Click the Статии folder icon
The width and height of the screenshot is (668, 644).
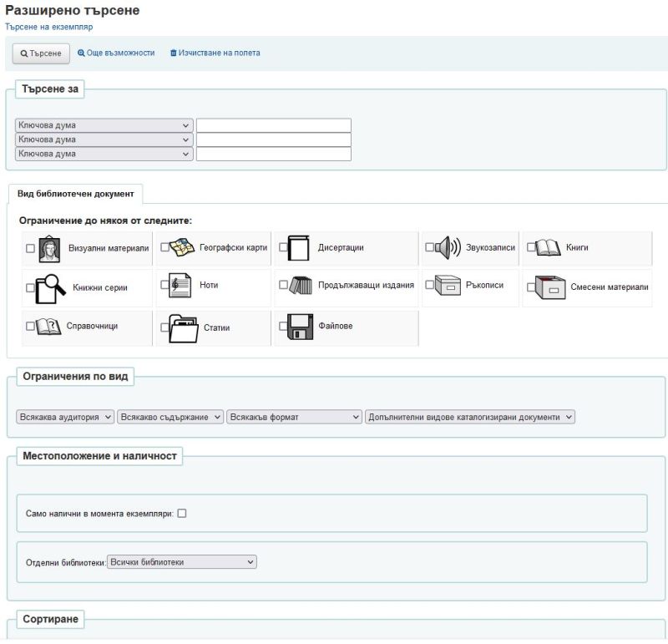(x=184, y=328)
